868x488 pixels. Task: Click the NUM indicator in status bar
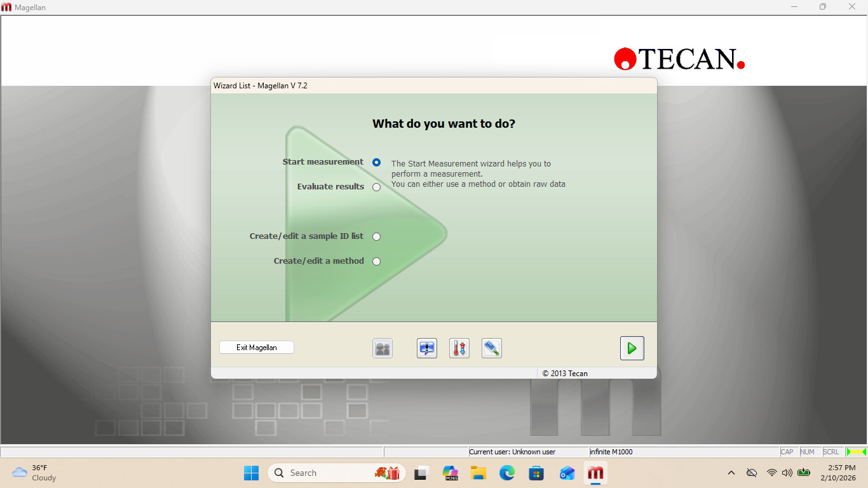808,452
